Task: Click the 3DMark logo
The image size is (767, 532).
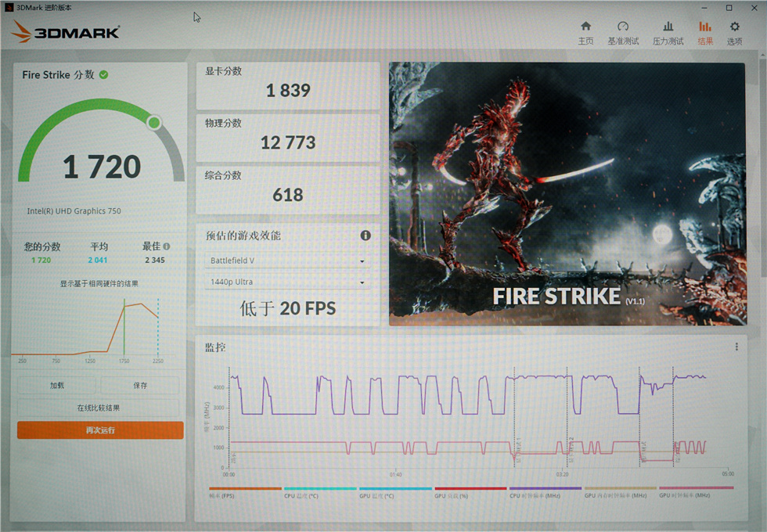Action: pos(65,32)
